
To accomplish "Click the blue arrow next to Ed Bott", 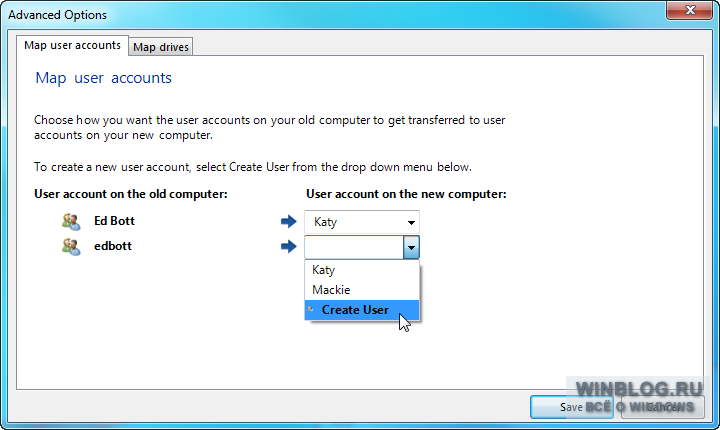I will tap(289, 221).
